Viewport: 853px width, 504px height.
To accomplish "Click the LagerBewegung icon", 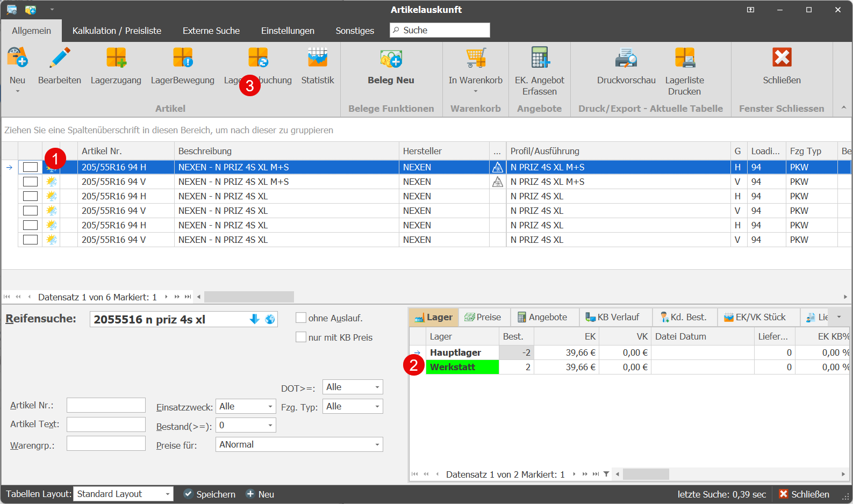I will [x=182, y=58].
